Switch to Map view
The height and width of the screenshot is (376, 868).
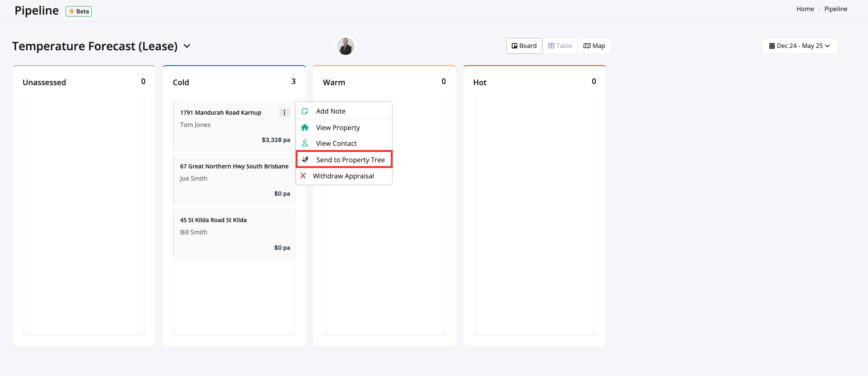point(594,46)
